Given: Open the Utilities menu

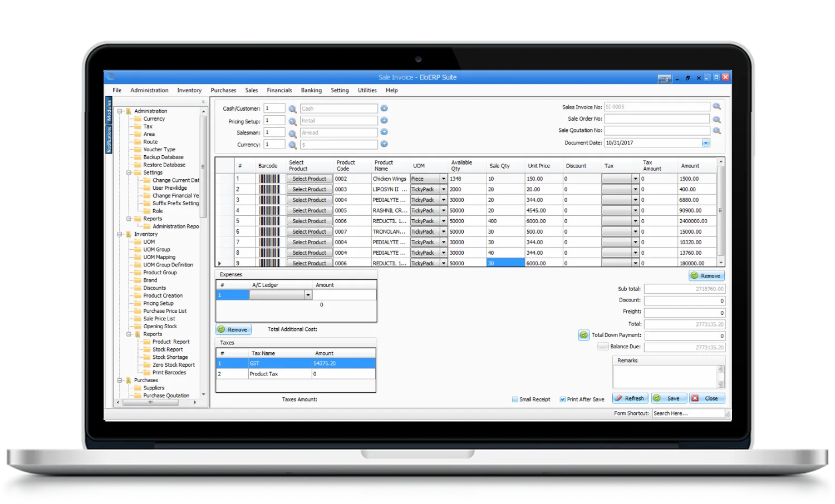Looking at the screenshot, I should pyautogui.click(x=367, y=90).
